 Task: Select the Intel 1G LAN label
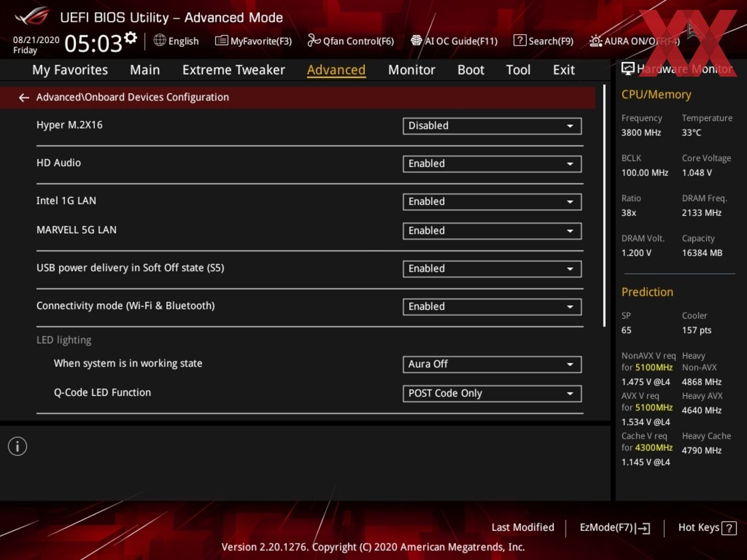[66, 200]
